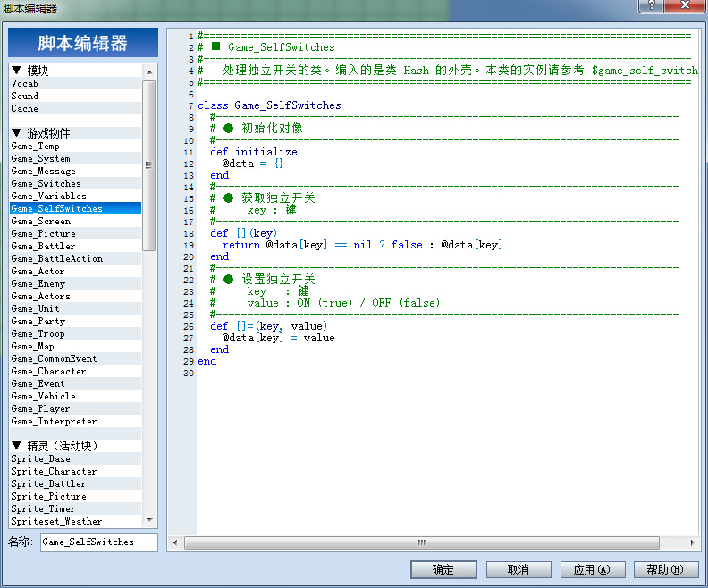The height and width of the screenshot is (588, 708).
Task: Select the highlighted Game_SelfSwitches script
Action: point(75,208)
